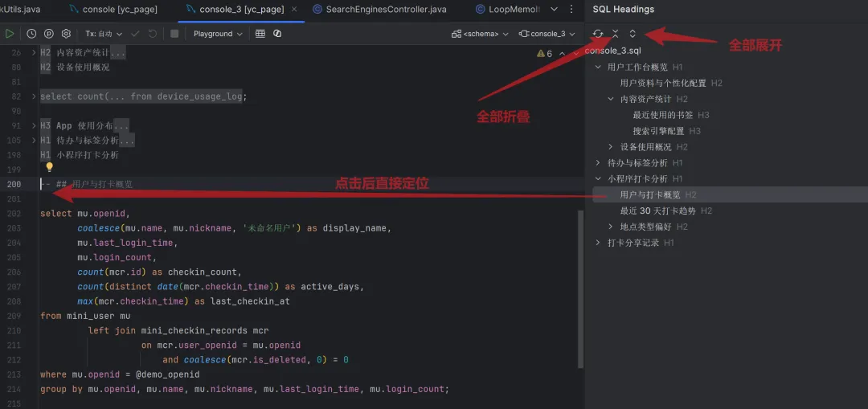Click mini_checkin_records in the left join

[194, 331]
